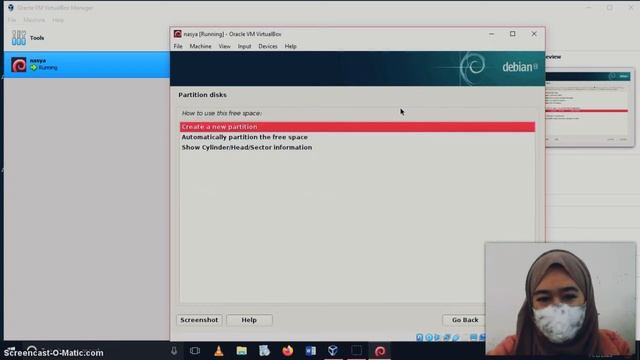Open Microsoft Word from taskbar
The image size is (640, 360).
pos(311,351)
